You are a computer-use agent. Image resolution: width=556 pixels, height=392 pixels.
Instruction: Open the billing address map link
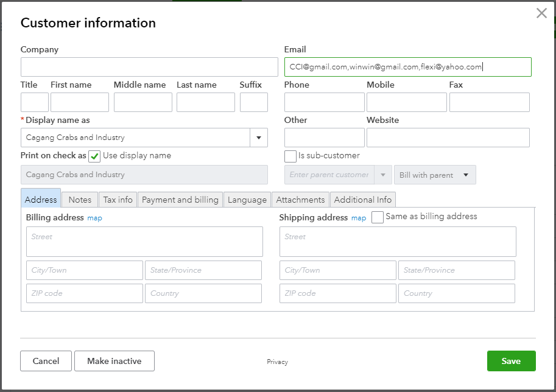[x=94, y=218]
